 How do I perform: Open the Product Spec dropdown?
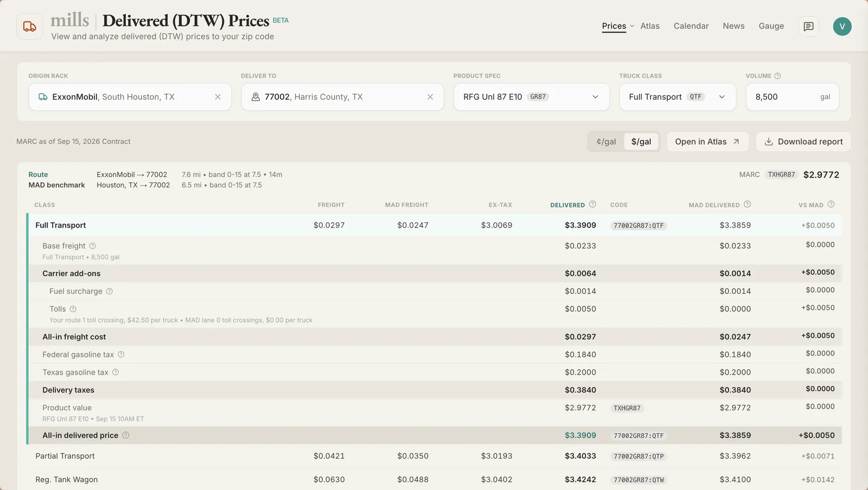531,97
